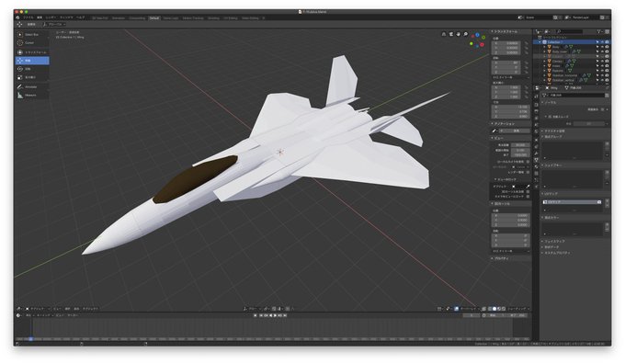The width and height of the screenshot is (625, 364).
Task: Toggle visibility of Radome object
Action: point(602,71)
